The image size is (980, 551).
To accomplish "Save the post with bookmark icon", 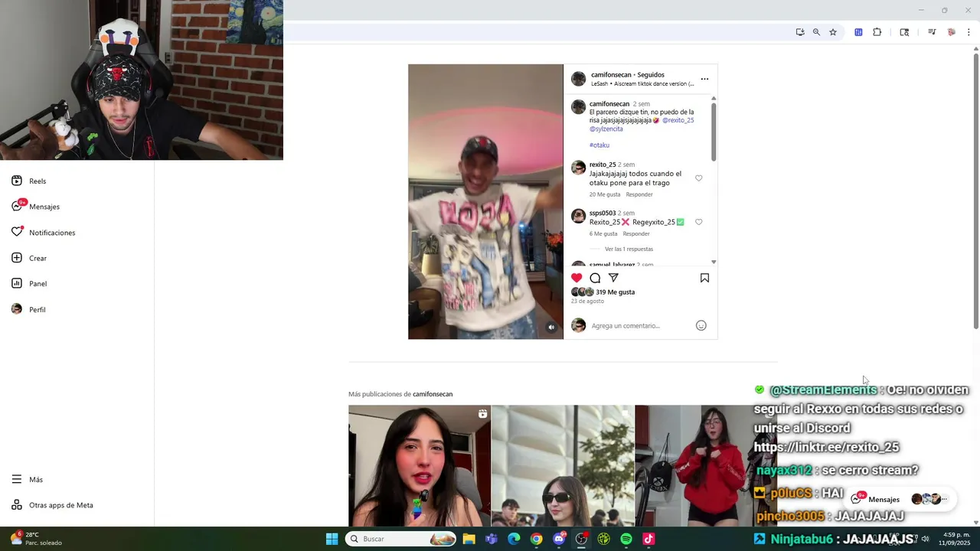I will 704,278.
